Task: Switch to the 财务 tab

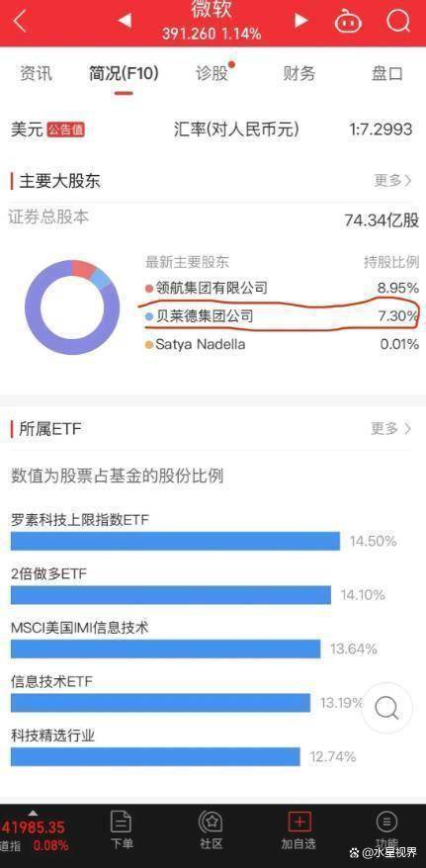Action: (298, 73)
